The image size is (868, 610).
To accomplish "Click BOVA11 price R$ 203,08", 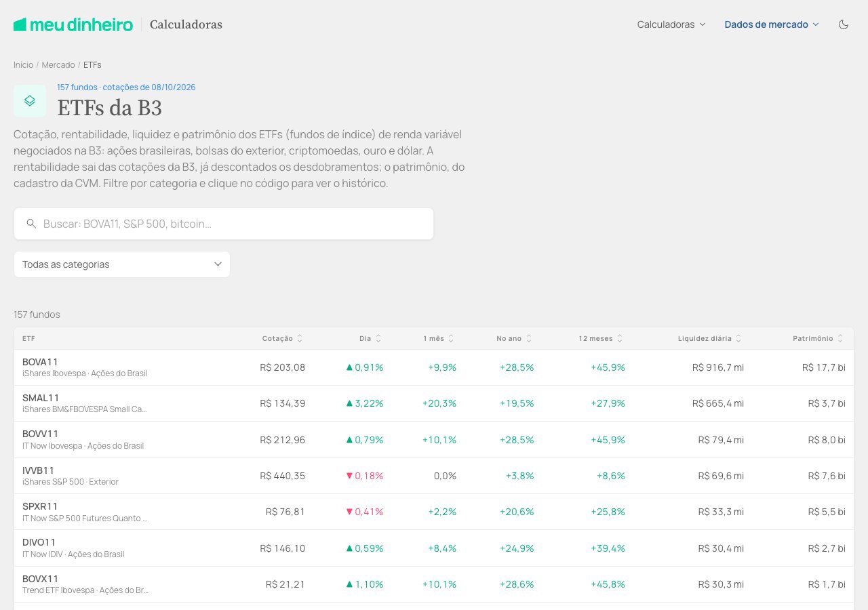I will coord(283,367).
